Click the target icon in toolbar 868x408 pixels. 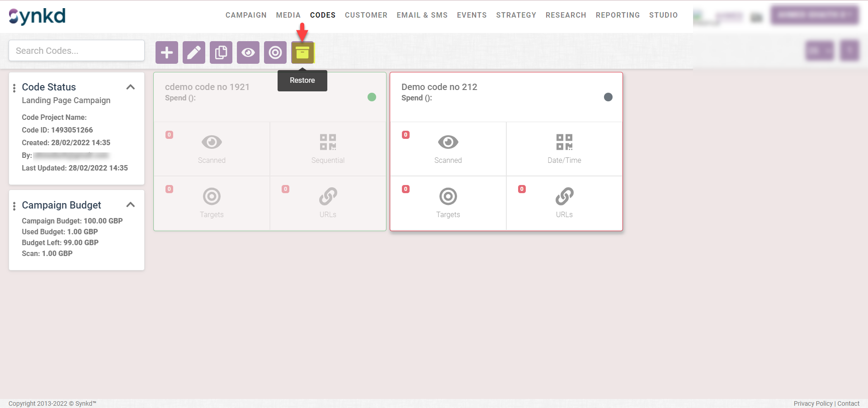[275, 52]
